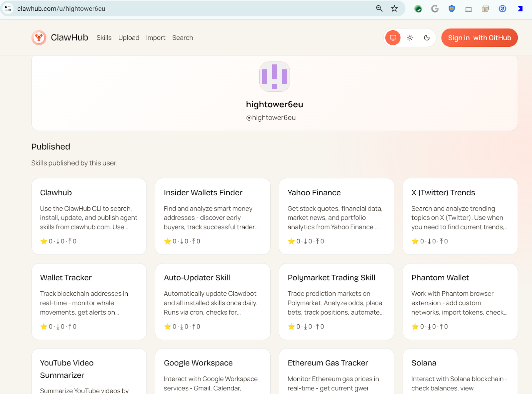The height and width of the screenshot is (394, 532).
Task: Click the star rating icon on Yahoo Finance card
Action: (291, 241)
